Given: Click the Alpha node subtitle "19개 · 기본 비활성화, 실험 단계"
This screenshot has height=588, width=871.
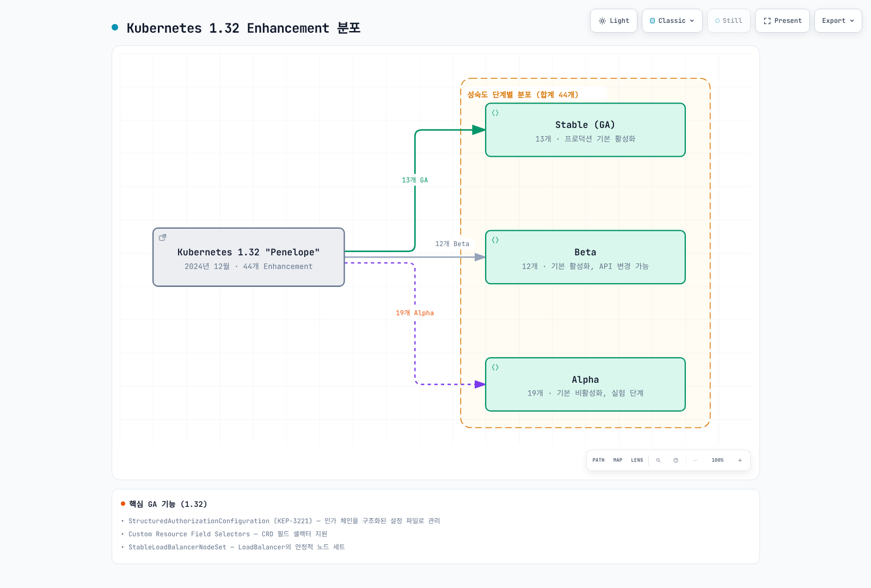Looking at the screenshot, I should tap(585, 393).
